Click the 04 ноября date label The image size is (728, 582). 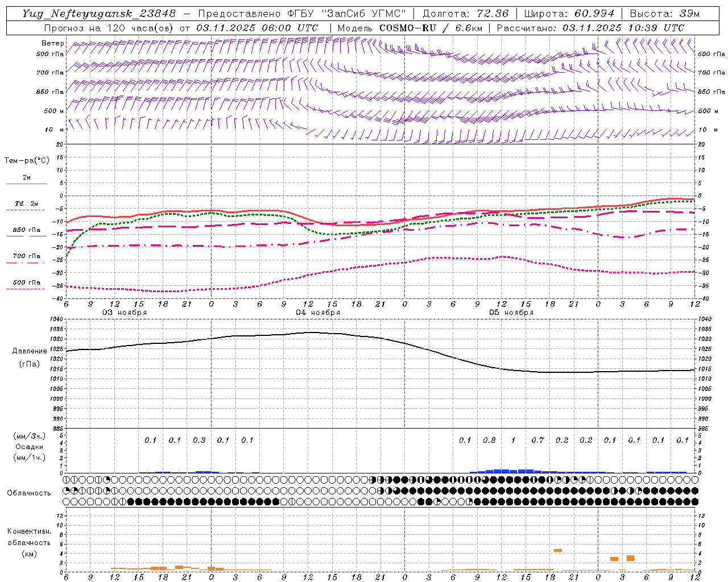318,313
